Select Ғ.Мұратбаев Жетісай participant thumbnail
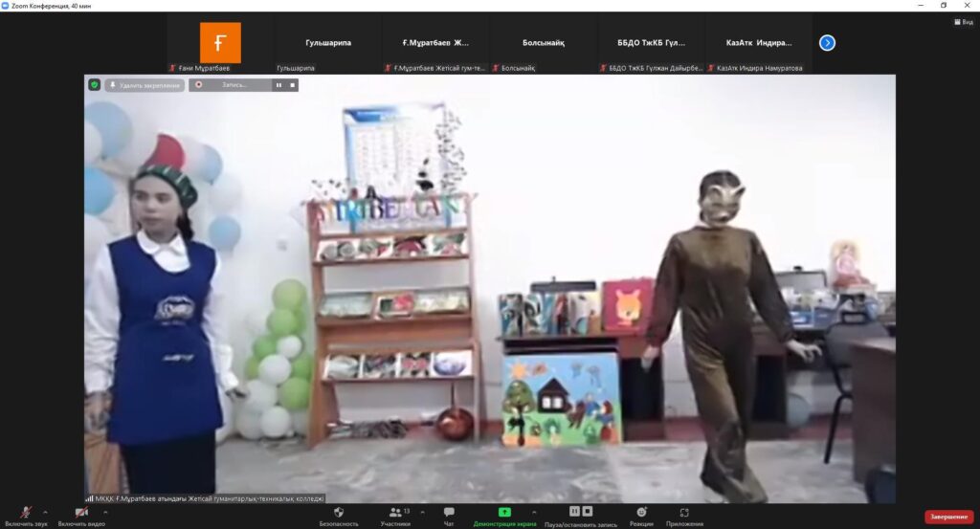This screenshot has width=980, height=529. [x=435, y=42]
